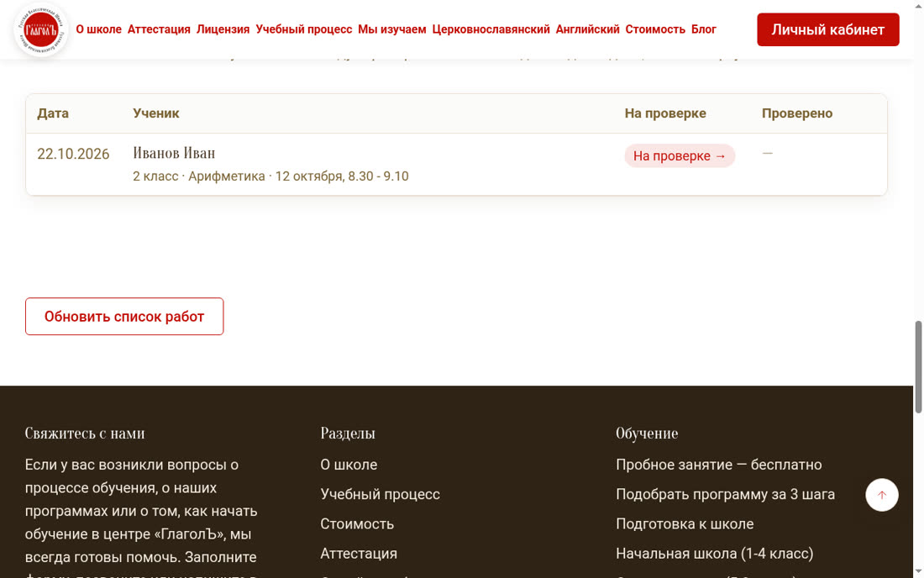Click the Проверено column header

coord(796,113)
